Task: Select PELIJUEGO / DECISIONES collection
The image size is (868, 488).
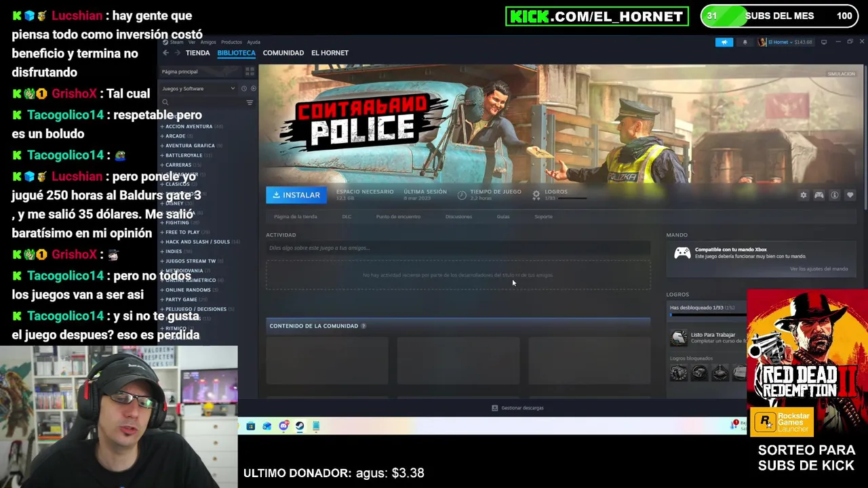Action: click(197, 309)
